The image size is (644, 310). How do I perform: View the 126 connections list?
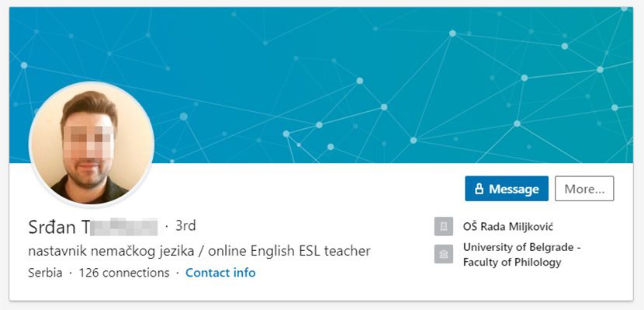click(124, 273)
